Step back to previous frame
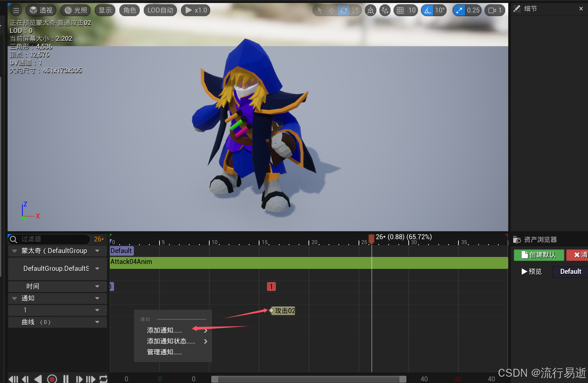 point(25,379)
